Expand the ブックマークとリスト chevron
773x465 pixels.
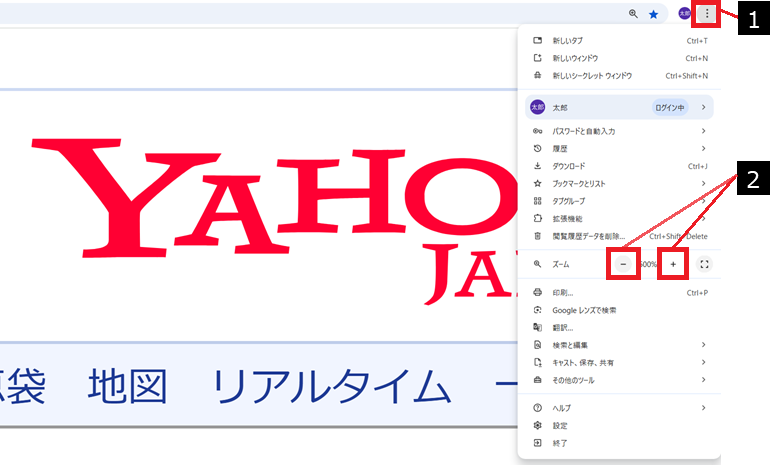tap(703, 183)
